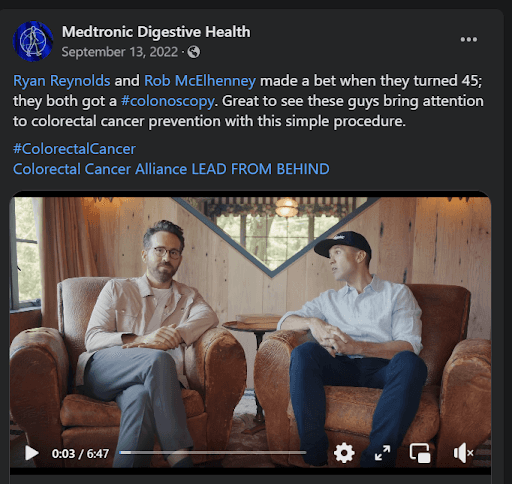Click the globe public audience icon
The image size is (512, 484).
tap(194, 52)
